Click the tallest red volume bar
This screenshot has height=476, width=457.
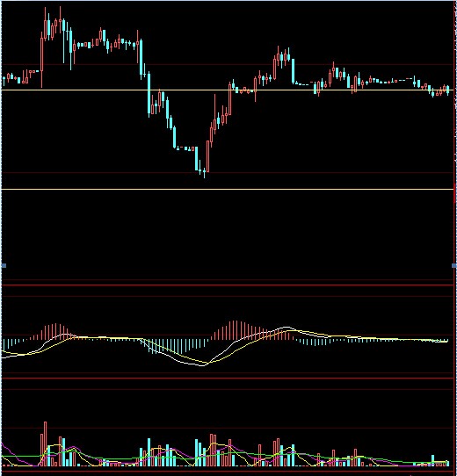46,444
